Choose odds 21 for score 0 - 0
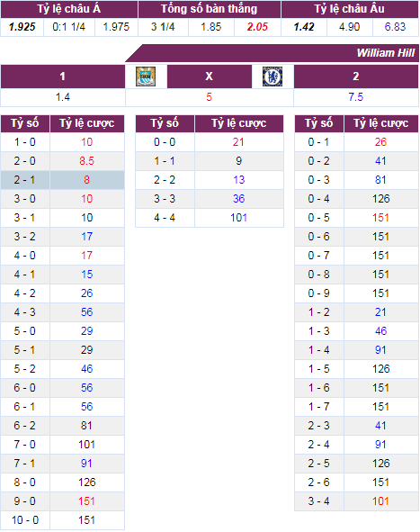 click(x=238, y=142)
